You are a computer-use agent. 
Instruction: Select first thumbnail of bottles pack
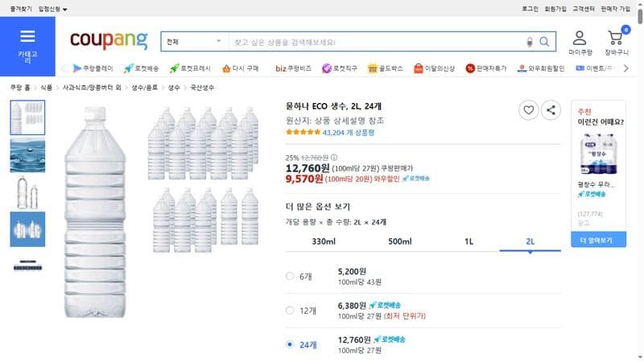click(27, 117)
